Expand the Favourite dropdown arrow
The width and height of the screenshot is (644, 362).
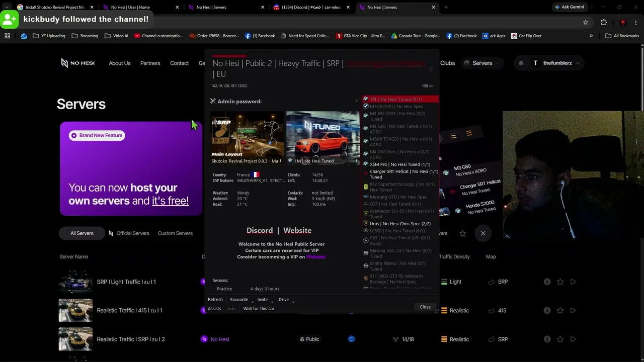coord(252,301)
